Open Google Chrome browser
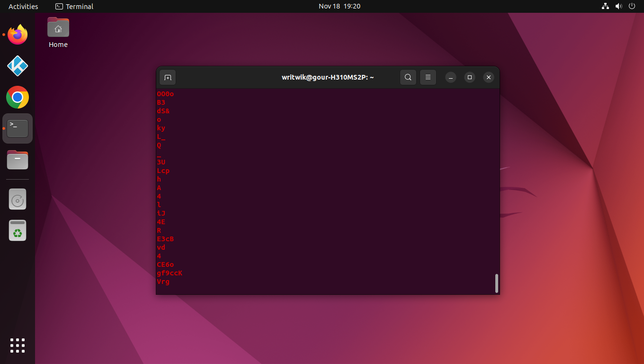The height and width of the screenshot is (364, 644). point(17,97)
